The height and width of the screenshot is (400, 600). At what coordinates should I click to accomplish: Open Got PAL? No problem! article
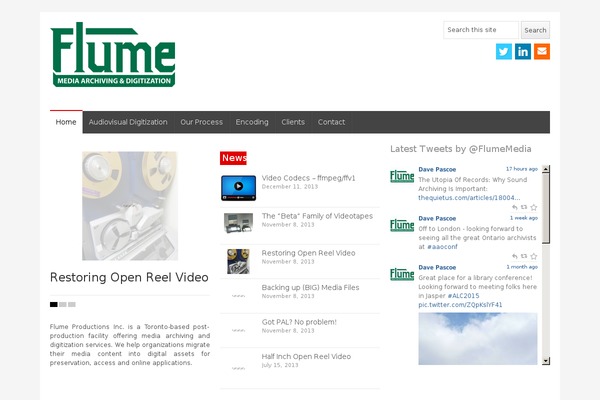click(x=299, y=322)
